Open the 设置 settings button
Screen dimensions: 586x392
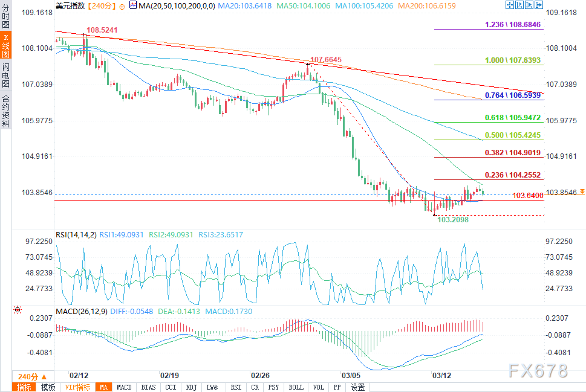click(x=357, y=387)
